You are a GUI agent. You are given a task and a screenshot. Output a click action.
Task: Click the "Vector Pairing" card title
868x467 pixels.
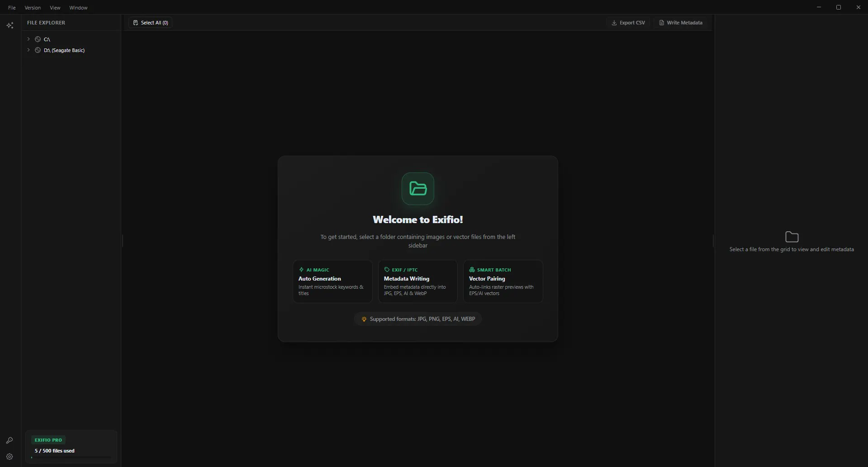point(487,279)
